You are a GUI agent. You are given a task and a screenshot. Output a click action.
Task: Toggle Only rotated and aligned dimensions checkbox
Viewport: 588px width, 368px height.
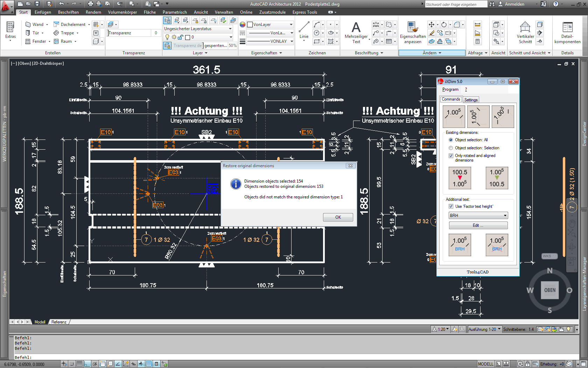click(451, 156)
